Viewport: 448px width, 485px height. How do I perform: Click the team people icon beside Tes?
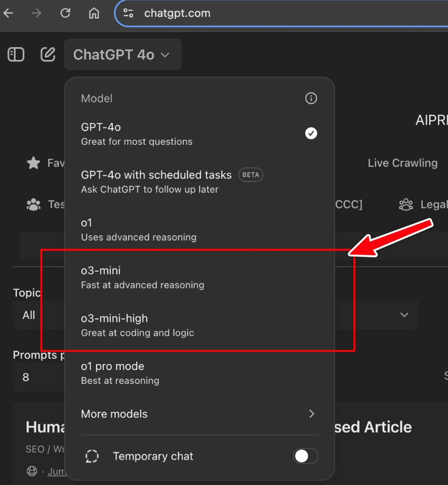click(x=33, y=205)
